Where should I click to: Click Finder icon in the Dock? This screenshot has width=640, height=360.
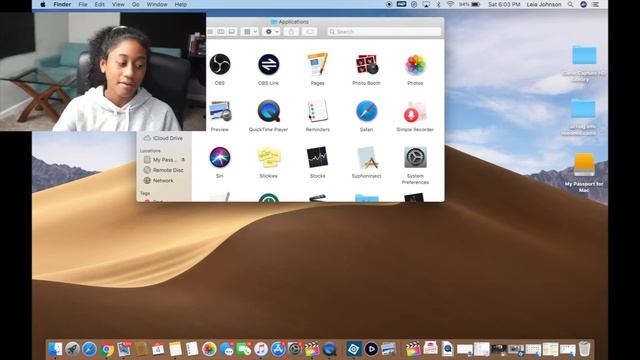[55, 349]
